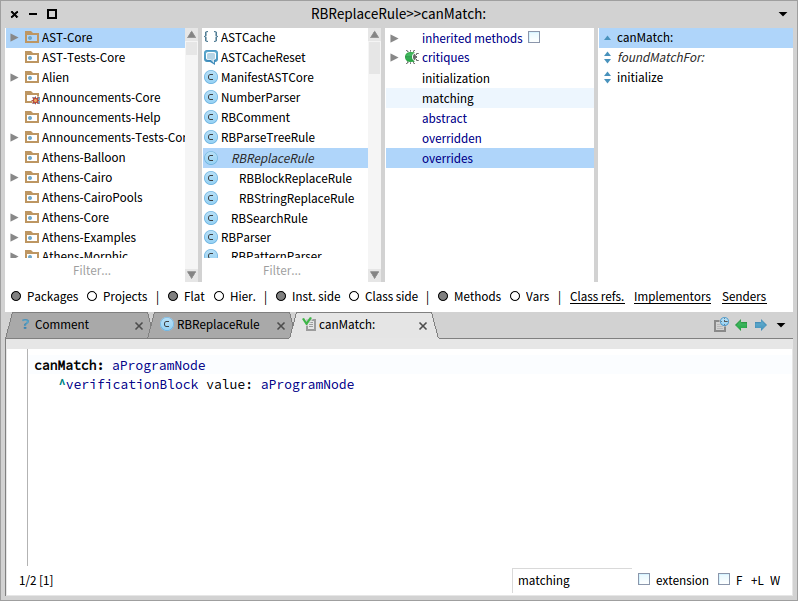Click the RBBlockReplaceRule class icon
The image size is (798, 601).
point(211,178)
